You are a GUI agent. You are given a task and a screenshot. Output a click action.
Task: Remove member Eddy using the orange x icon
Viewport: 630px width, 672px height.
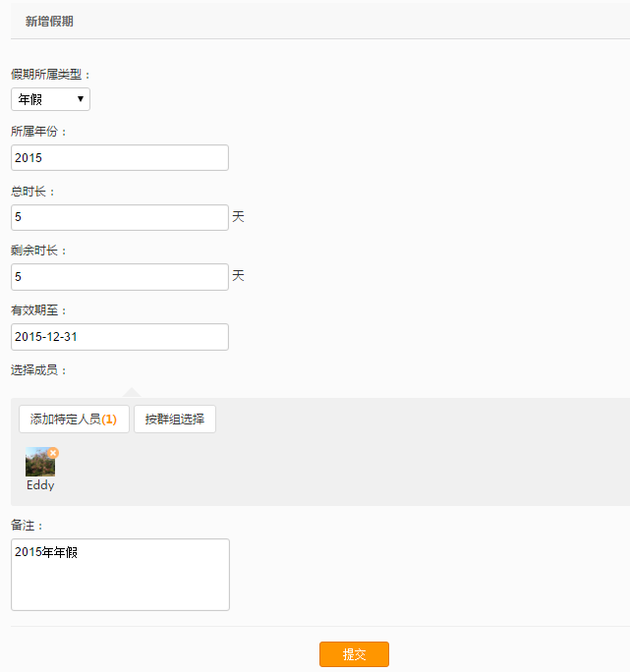click(x=53, y=453)
